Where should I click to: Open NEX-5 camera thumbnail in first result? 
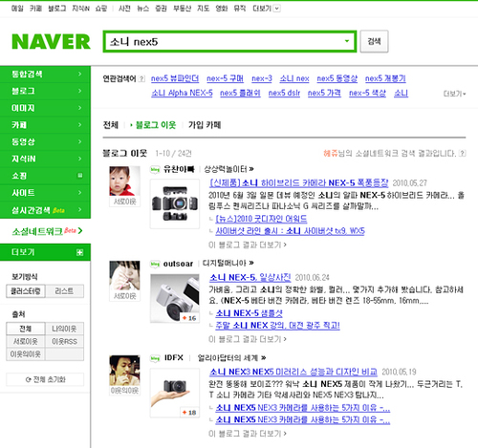(175, 203)
